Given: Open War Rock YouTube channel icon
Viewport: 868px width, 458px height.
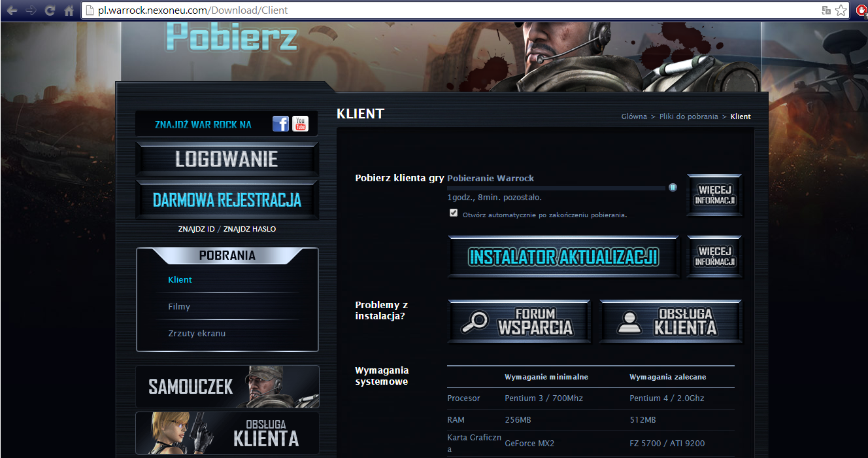Looking at the screenshot, I should coord(300,124).
